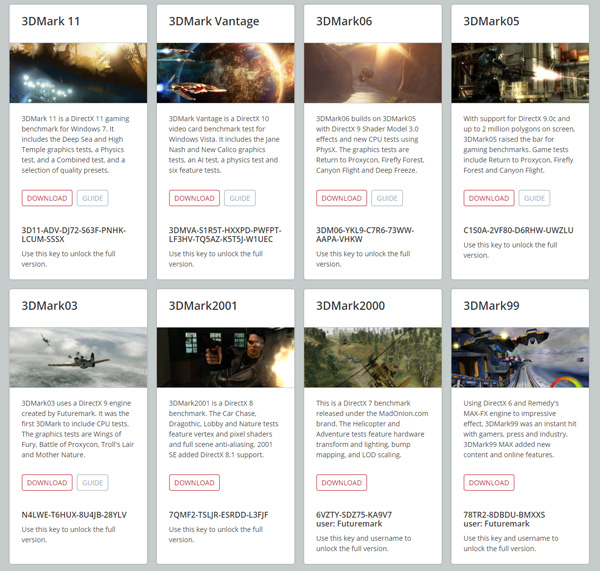This screenshot has width=600, height=571.
Task: Click the 3DMark2001 card title
Action: click(x=203, y=306)
